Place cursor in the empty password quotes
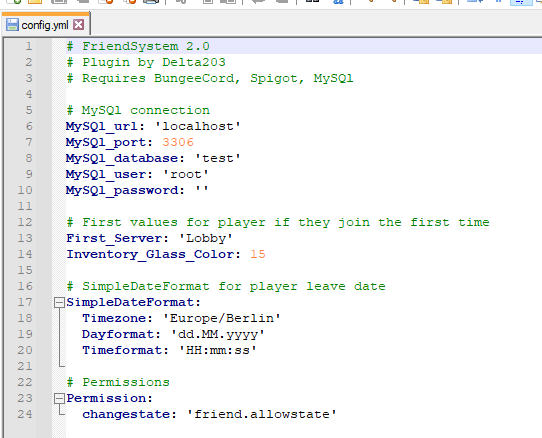 coord(202,189)
